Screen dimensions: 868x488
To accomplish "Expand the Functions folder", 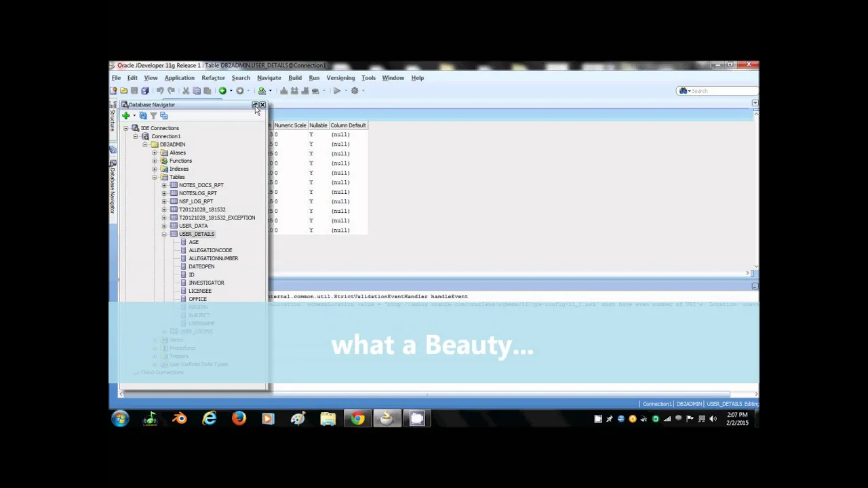I will (155, 161).
